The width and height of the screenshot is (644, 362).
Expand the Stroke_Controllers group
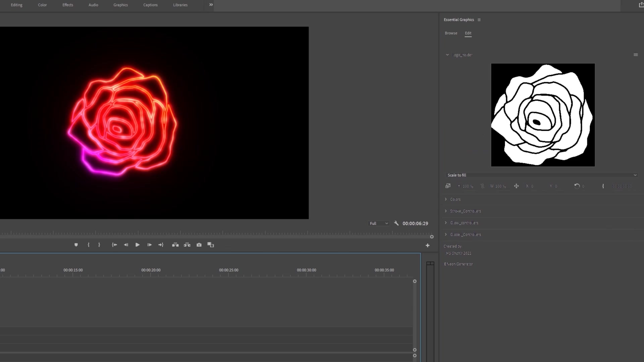click(446, 211)
